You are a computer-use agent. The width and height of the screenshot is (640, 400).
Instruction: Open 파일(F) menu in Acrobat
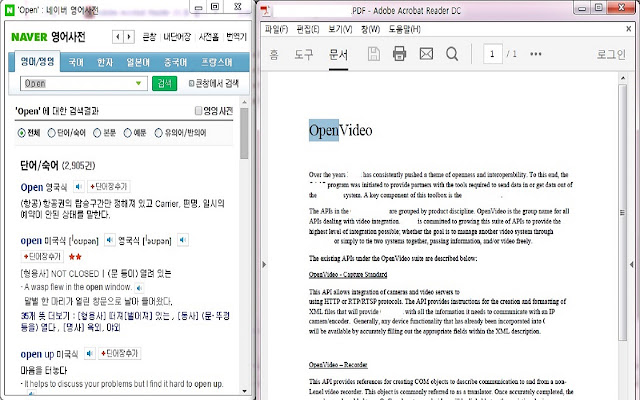(276, 29)
